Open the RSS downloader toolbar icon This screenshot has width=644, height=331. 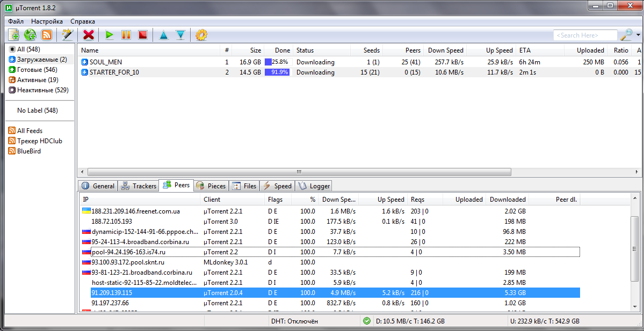coord(46,35)
